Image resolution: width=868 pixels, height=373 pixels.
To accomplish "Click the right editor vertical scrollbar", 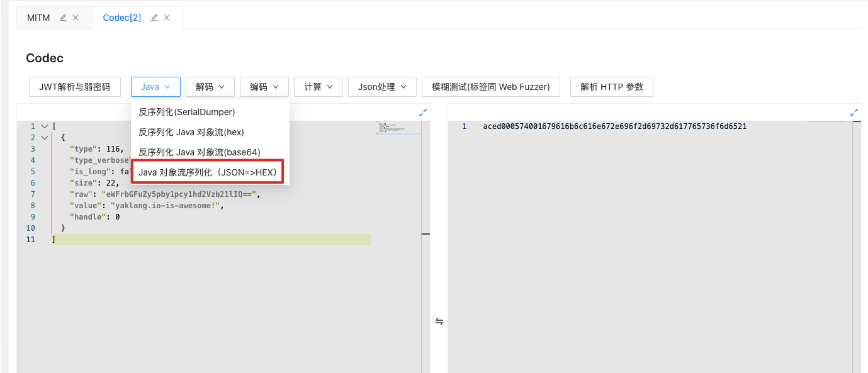I will click(857, 247).
